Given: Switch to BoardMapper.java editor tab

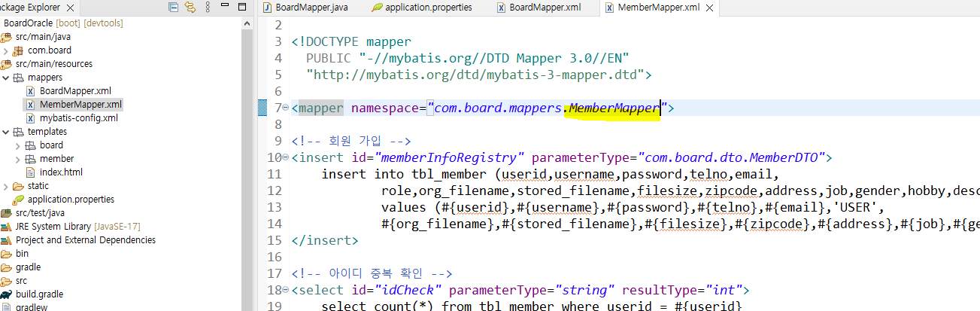Looking at the screenshot, I should tap(311, 8).
